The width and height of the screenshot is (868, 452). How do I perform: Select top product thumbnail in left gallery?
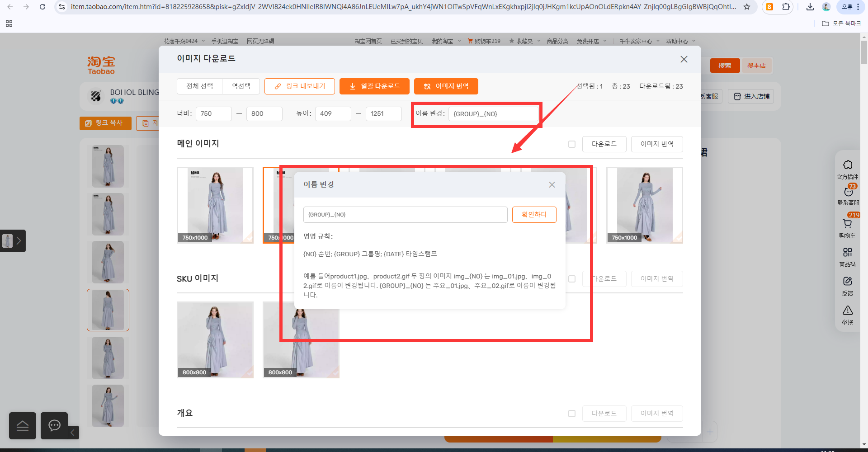(108, 166)
